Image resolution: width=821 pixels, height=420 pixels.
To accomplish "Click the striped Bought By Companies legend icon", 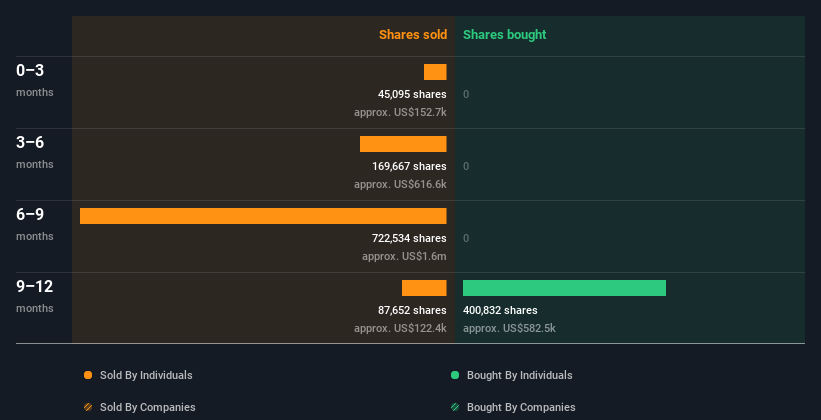I will pos(455,407).
